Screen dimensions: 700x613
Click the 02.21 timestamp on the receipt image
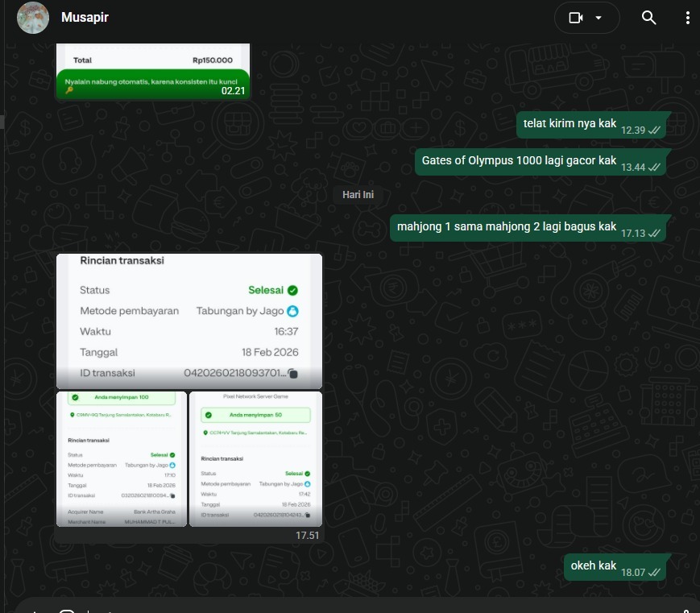pyautogui.click(x=233, y=91)
